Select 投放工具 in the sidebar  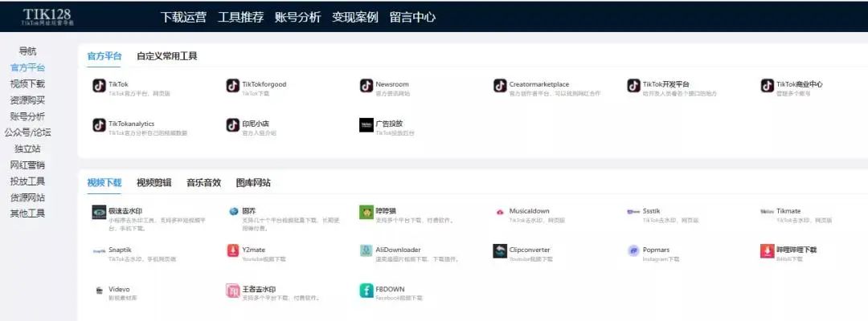[x=27, y=181]
